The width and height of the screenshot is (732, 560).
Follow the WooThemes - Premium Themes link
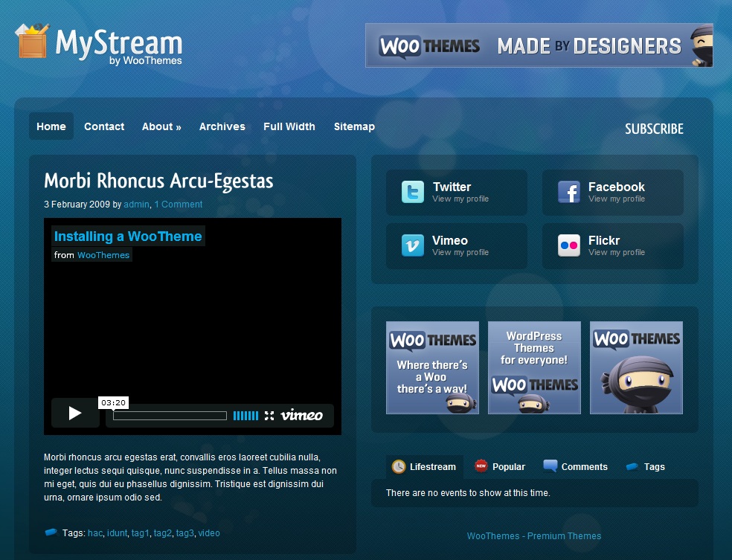click(534, 536)
